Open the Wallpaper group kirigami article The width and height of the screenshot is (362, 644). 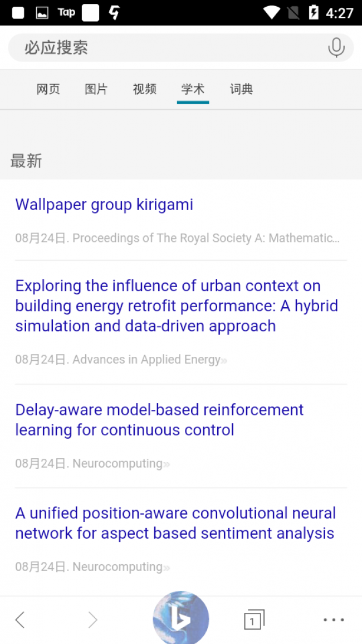pos(104,205)
